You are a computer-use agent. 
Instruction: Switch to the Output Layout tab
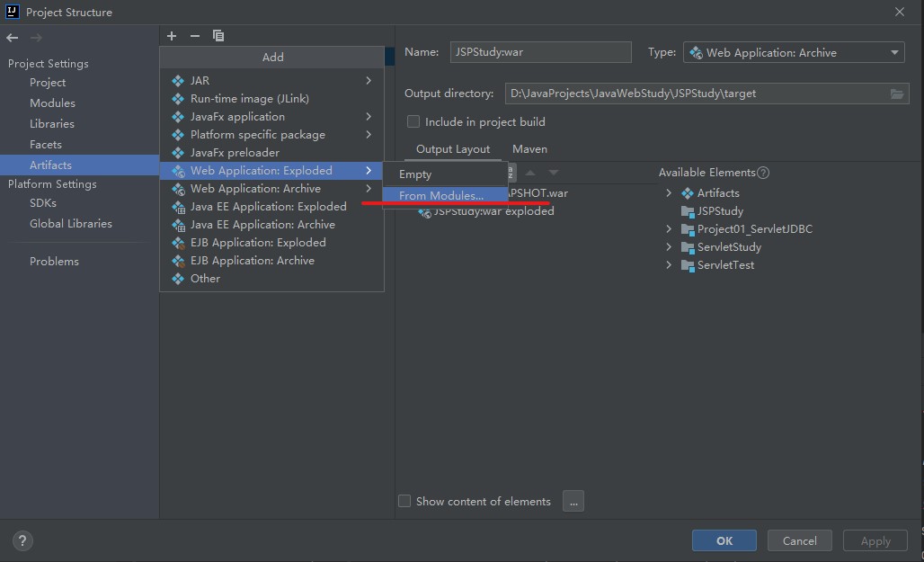point(453,149)
